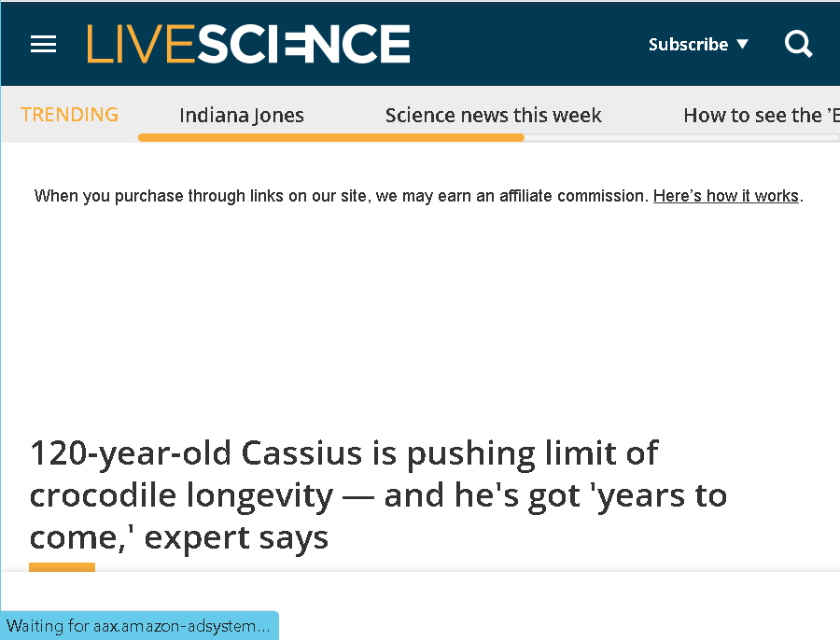Click the LIVE part of the logo
Image resolution: width=840 pixels, height=640 pixels.
(x=141, y=44)
